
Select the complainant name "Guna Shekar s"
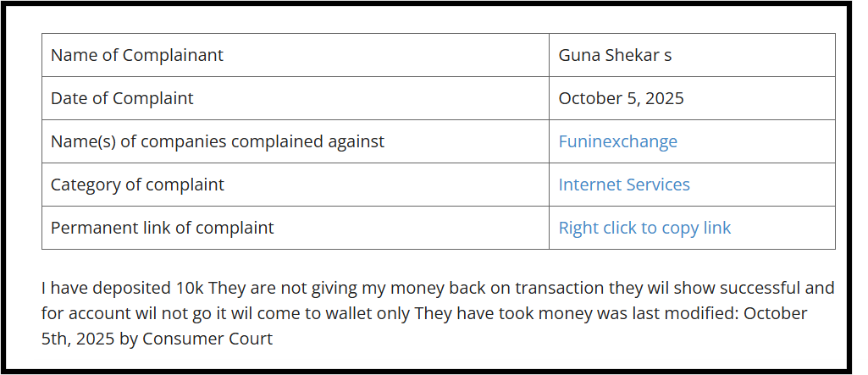(615, 55)
